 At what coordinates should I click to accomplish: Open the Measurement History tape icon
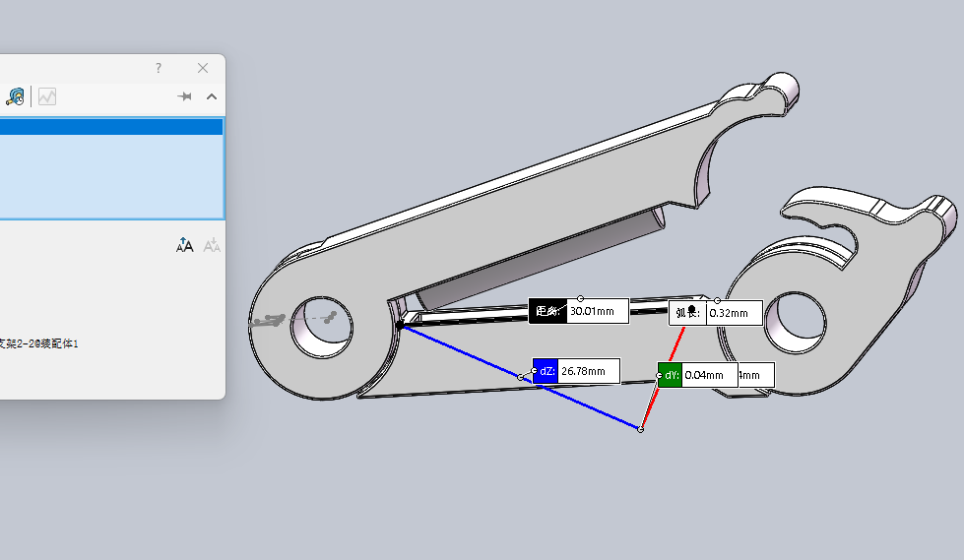click(x=16, y=96)
